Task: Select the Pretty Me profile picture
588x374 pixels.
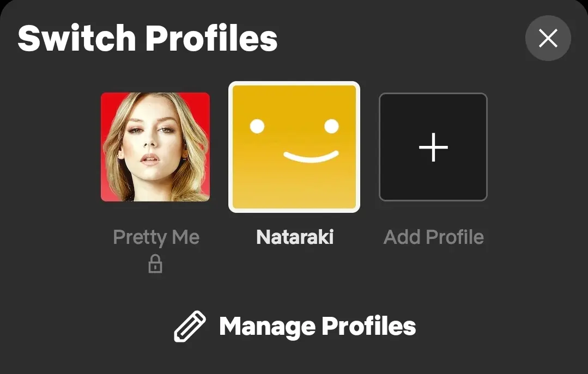Action: pos(155,147)
